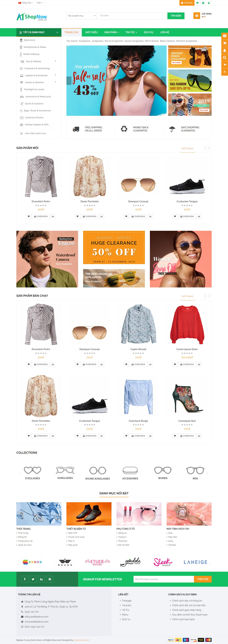Focus the newsletter email address field
Viewport: 228px width, 644px height.
[x=164, y=579]
